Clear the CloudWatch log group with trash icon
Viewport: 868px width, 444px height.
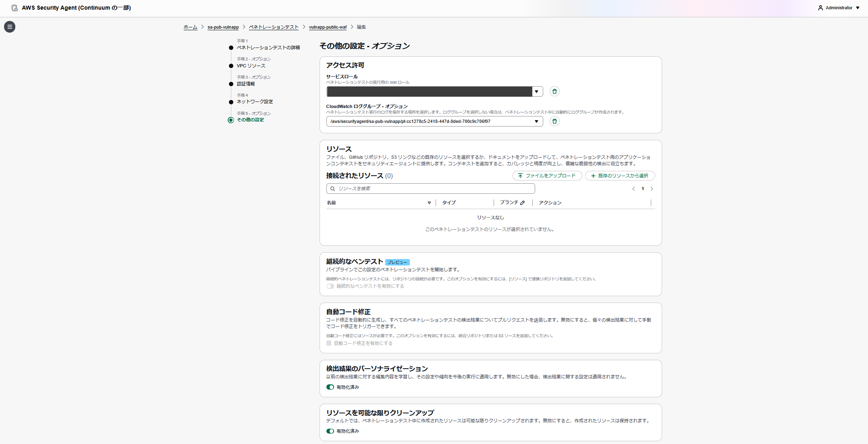point(554,121)
